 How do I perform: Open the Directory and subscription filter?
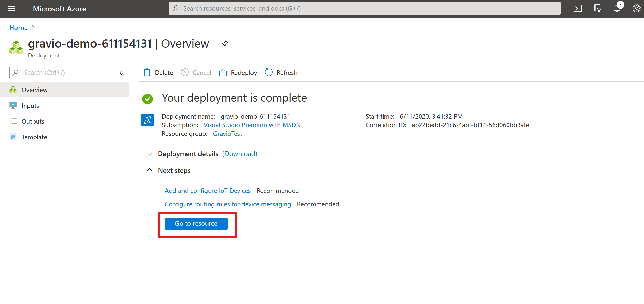tap(597, 8)
